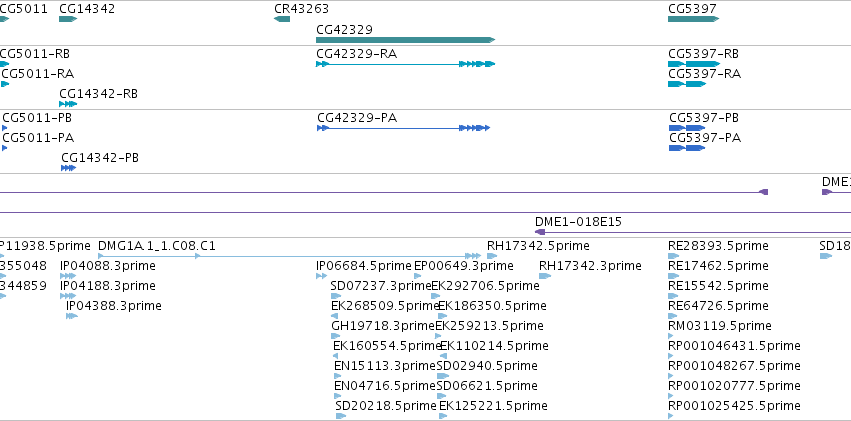Click the DME1-018E15 label text
Viewport: 851px width, 421px height.
click(x=579, y=221)
